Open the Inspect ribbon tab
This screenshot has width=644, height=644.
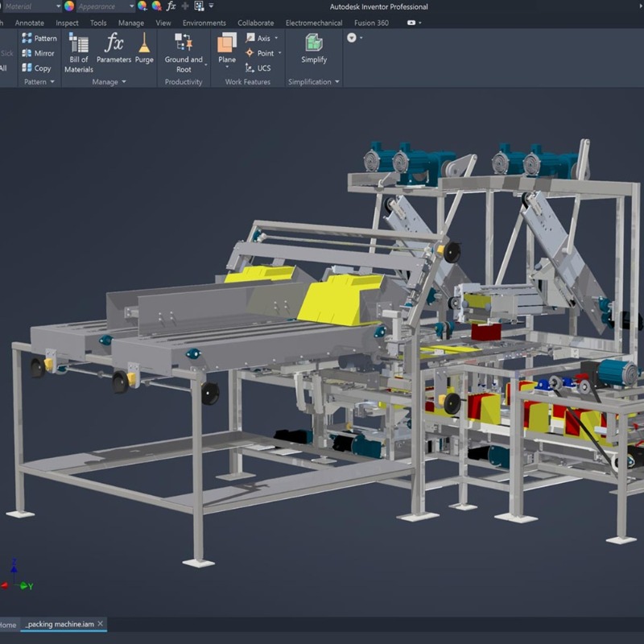click(67, 23)
